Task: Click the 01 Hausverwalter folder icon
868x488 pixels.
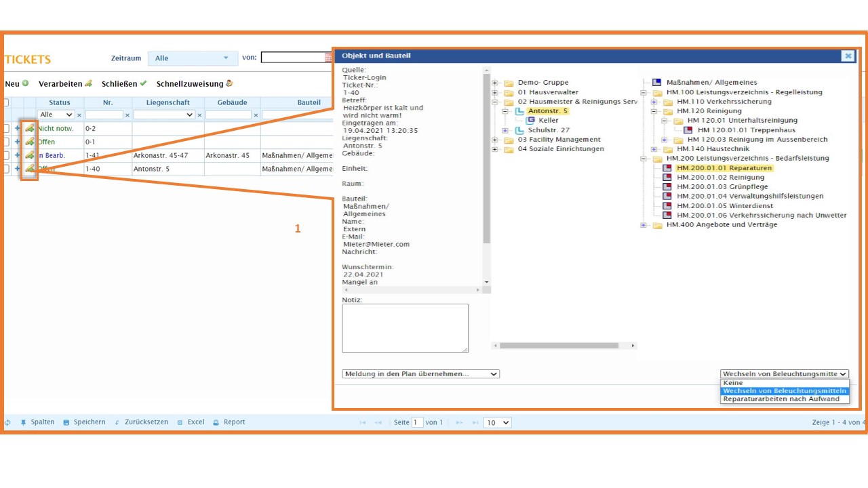Action: [509, 92]
